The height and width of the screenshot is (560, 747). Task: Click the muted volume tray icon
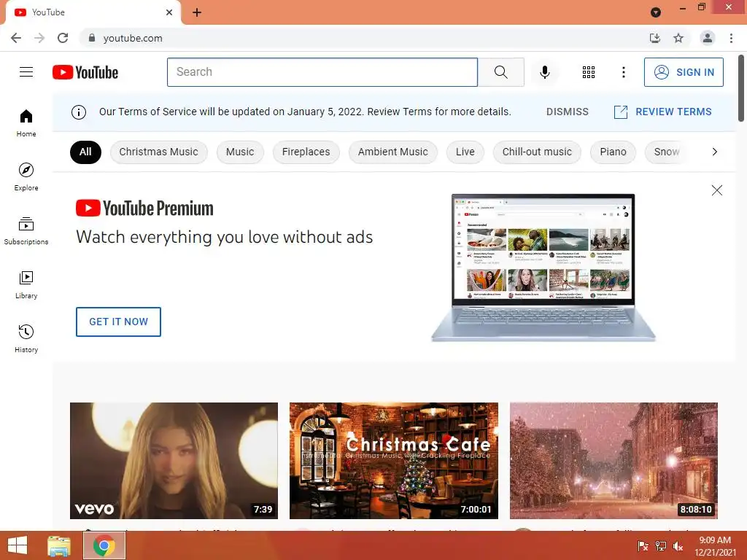tap(678, 546)
